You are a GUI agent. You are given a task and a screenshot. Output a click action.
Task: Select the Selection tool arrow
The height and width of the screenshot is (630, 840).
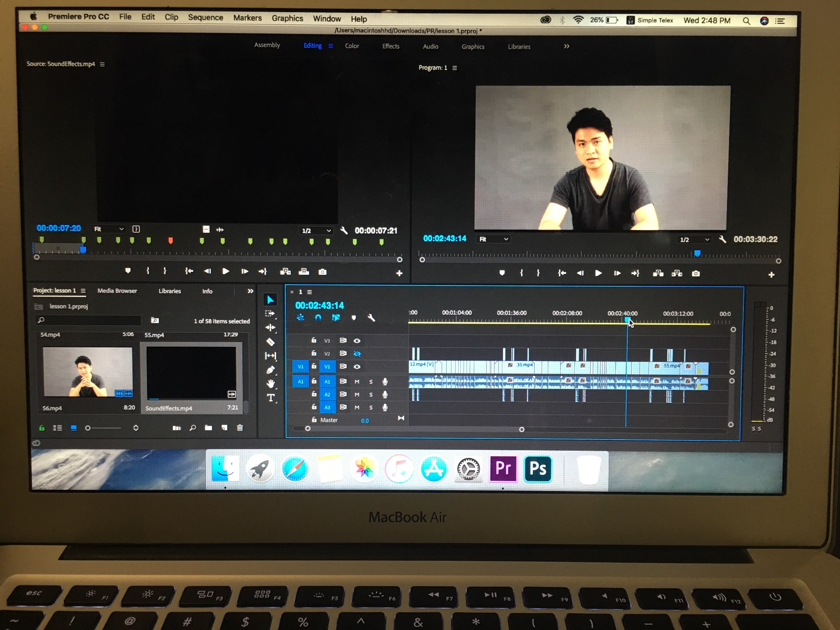coord(270,299)
